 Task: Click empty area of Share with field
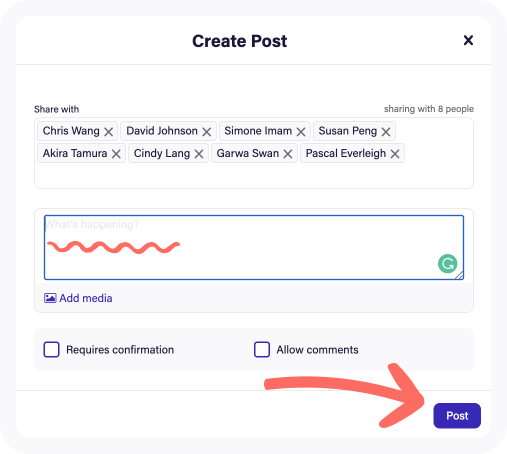point(254,175)
